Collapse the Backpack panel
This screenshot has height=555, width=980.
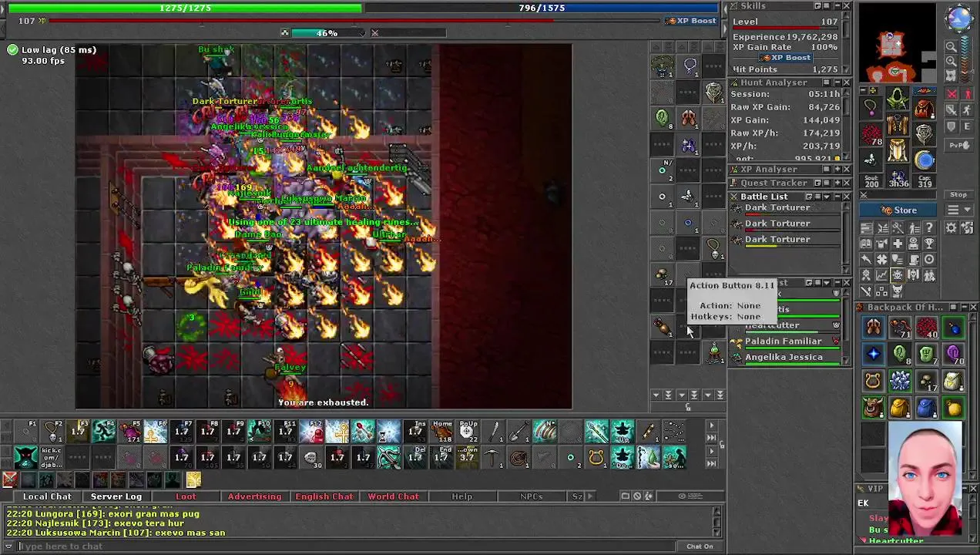pyautogui.click(x=964, y=308)
